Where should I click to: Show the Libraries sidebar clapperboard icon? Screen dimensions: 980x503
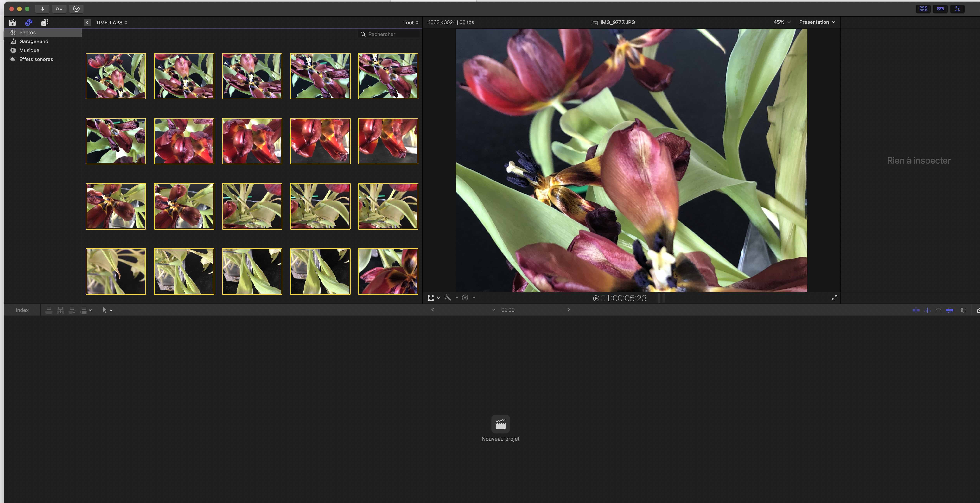pyautogui.click(x=13, y=22)
